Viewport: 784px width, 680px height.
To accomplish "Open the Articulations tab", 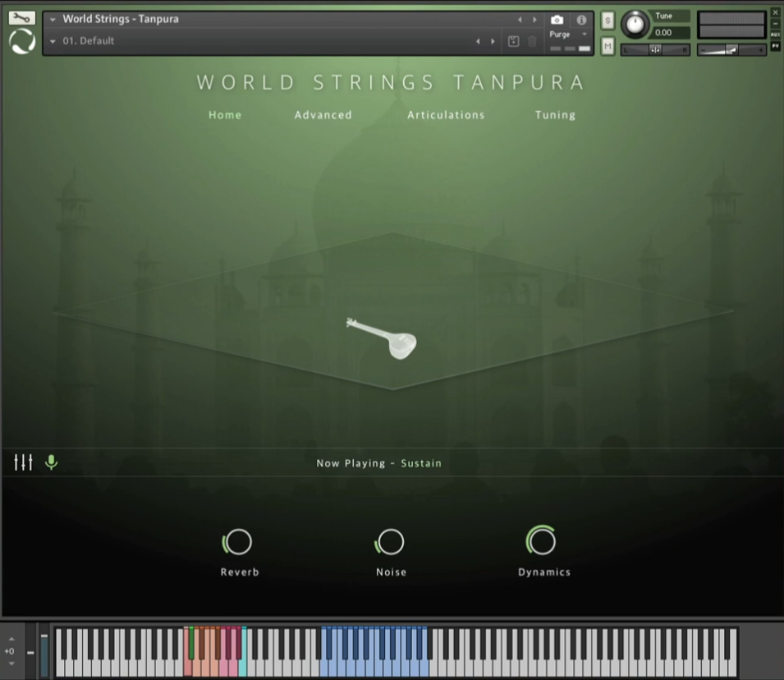I will point(446,115).
